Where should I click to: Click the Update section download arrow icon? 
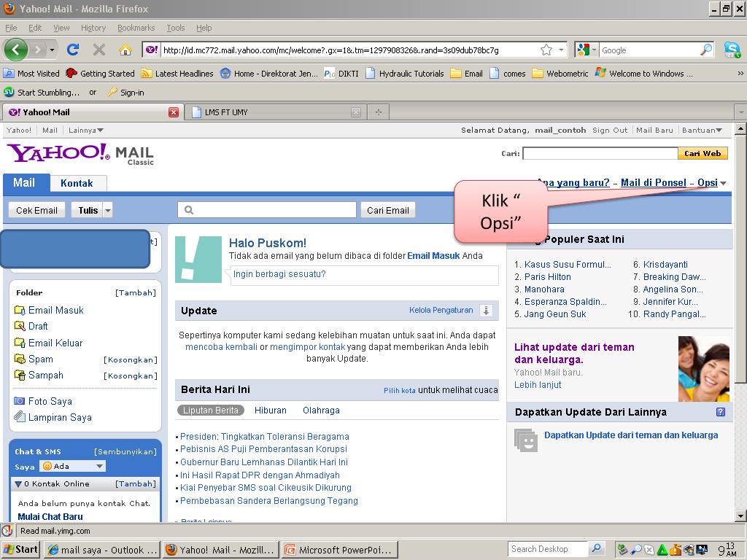[486, 311]
